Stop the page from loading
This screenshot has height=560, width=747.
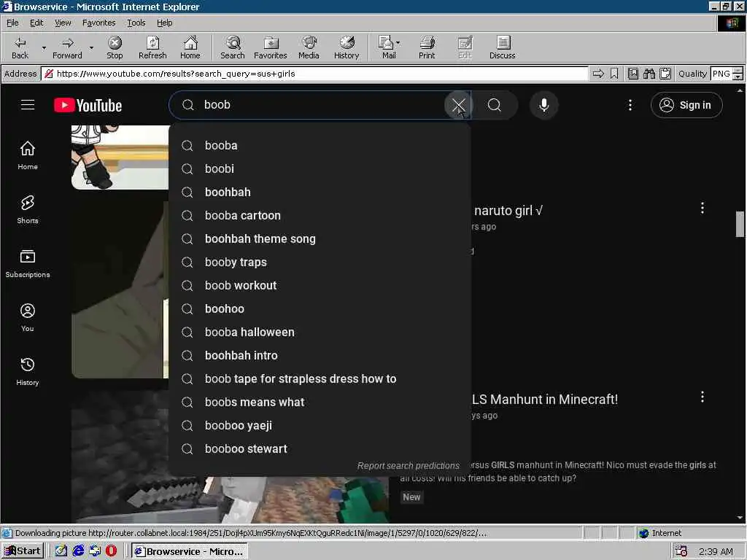(x=115, y=47)
